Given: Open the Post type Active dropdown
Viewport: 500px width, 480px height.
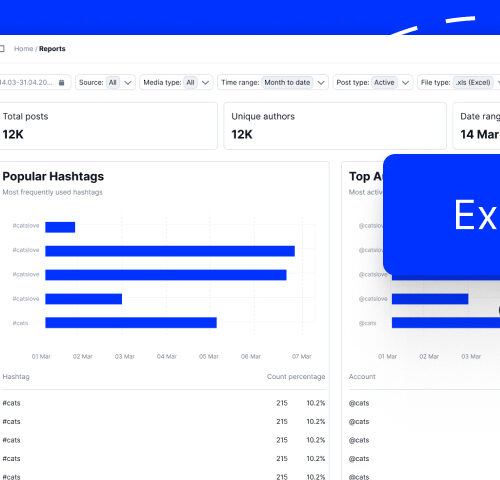Looking at the screenshot, I should pos(373,82).
